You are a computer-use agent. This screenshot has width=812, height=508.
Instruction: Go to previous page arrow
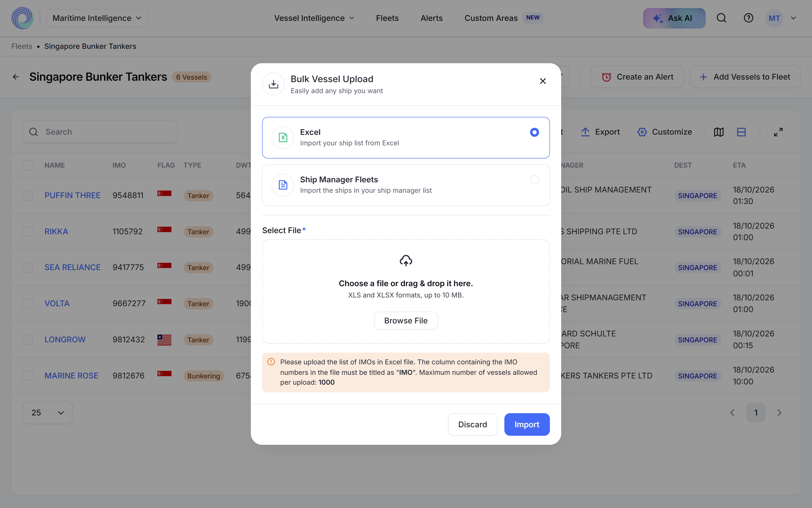pos(732,413)
